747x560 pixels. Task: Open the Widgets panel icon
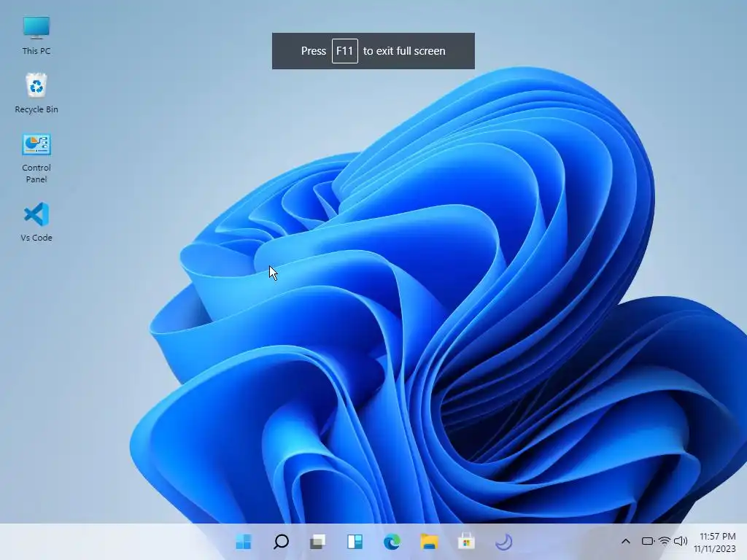355,542
